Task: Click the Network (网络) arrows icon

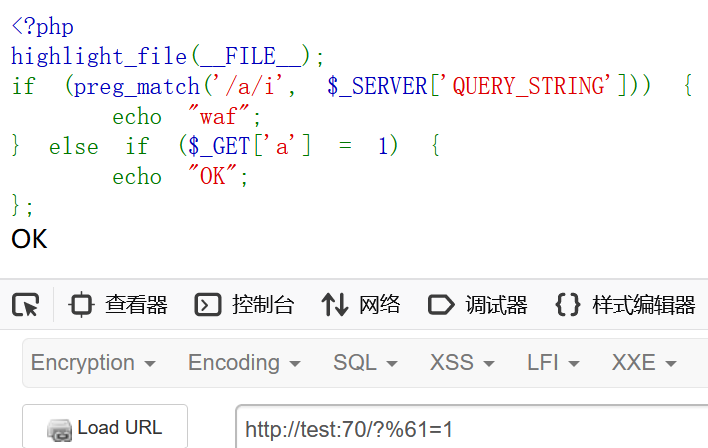Action: (x=334, y=305)
